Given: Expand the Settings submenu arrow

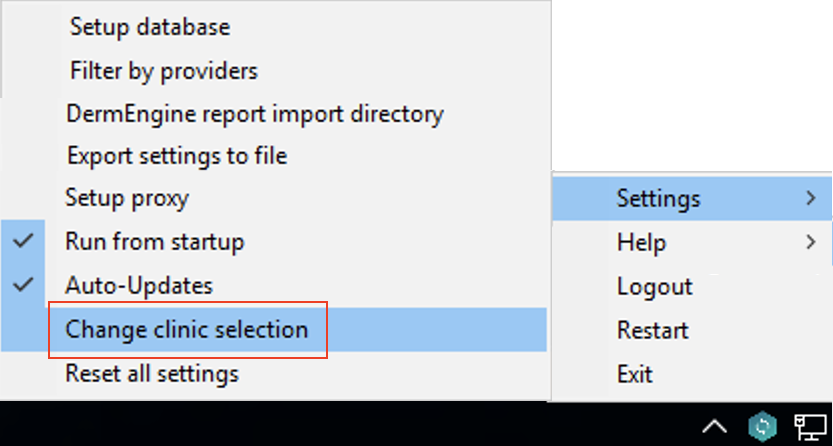Looking at the screenshot, I should (x=810, y=198).
